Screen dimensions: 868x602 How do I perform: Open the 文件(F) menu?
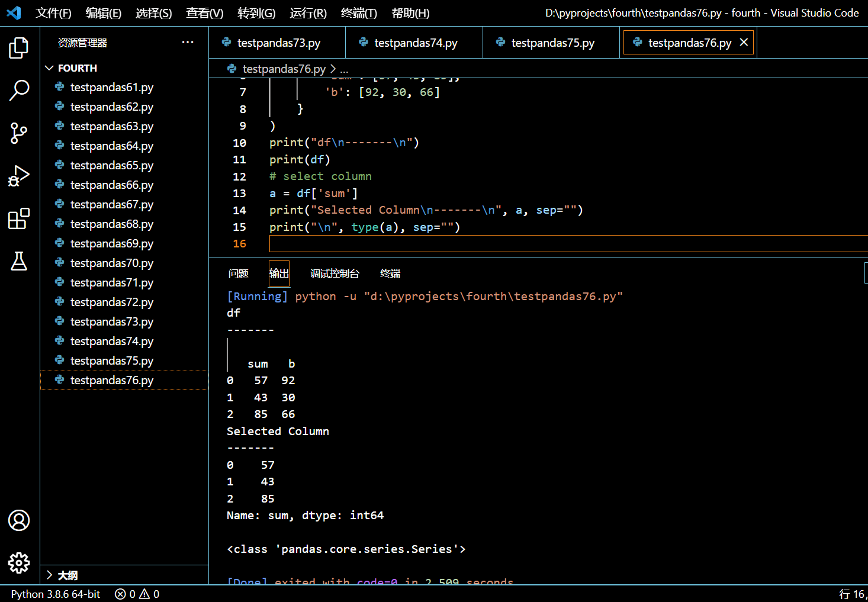tap(53, 13)
